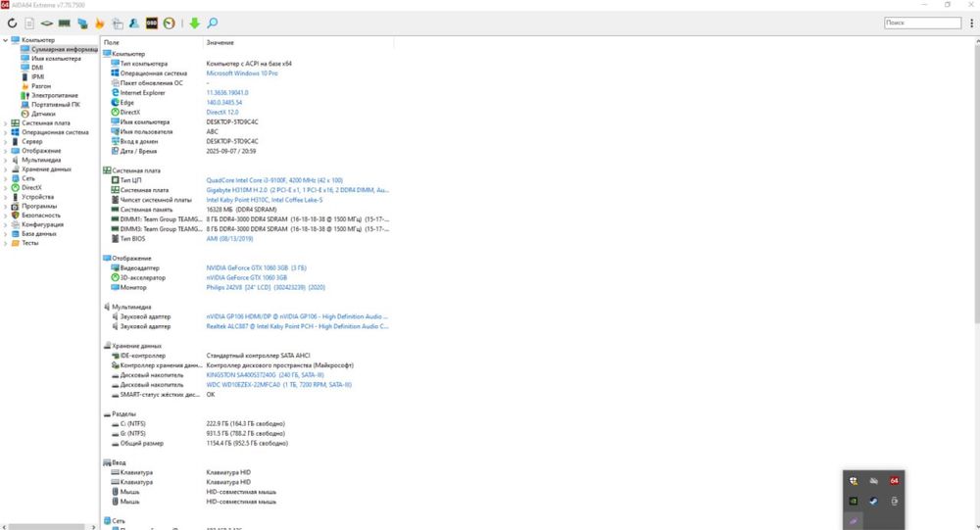Expand the Безопасность tree node arrow

pyautogui.click(x=6, y=216)
